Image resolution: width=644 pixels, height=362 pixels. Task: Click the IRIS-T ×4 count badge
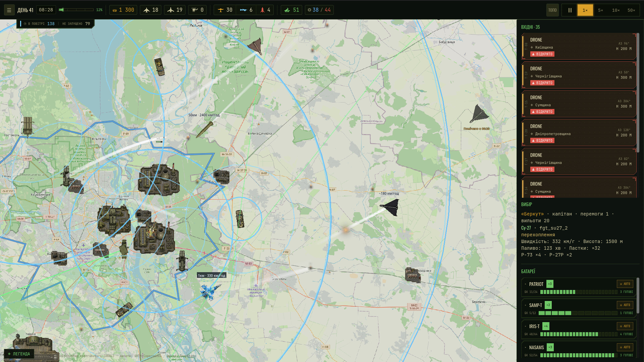click(546, 326)
